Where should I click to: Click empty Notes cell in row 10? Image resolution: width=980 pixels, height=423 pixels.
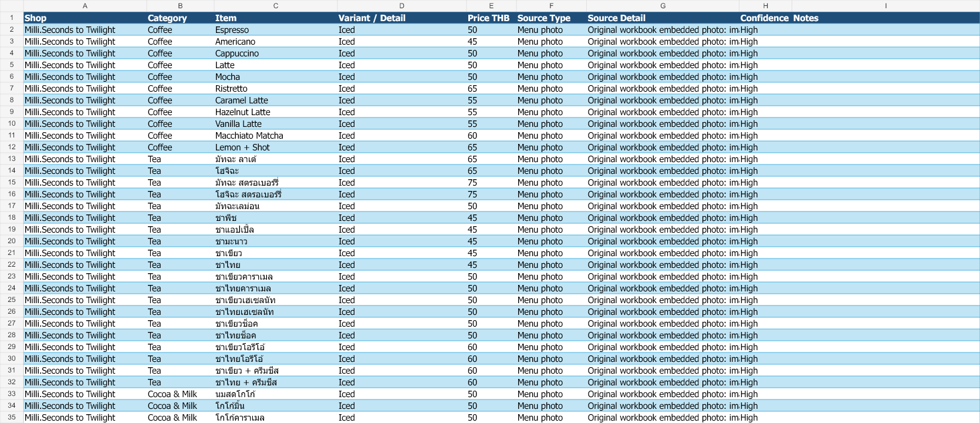pos(886,124)
